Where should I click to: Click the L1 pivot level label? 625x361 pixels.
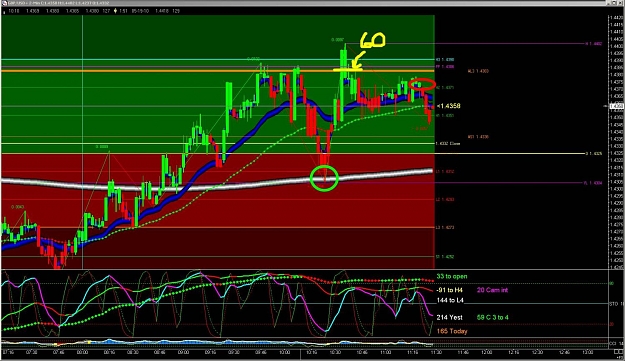pos(444,172)
